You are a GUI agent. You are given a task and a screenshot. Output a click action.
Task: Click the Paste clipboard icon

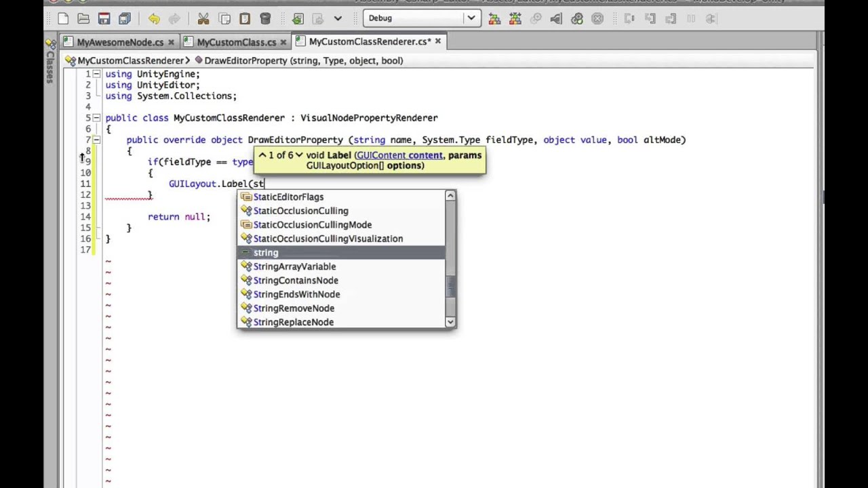pos(245,18)
